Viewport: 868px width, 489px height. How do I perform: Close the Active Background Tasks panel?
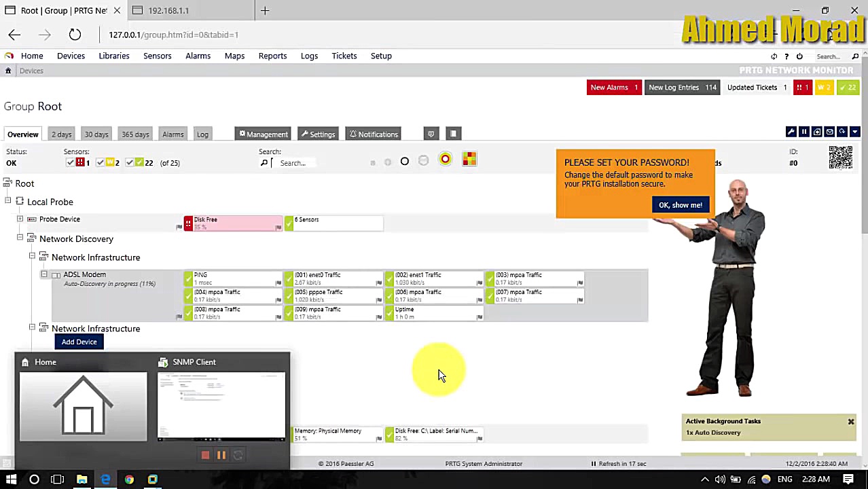pos(850,422)
